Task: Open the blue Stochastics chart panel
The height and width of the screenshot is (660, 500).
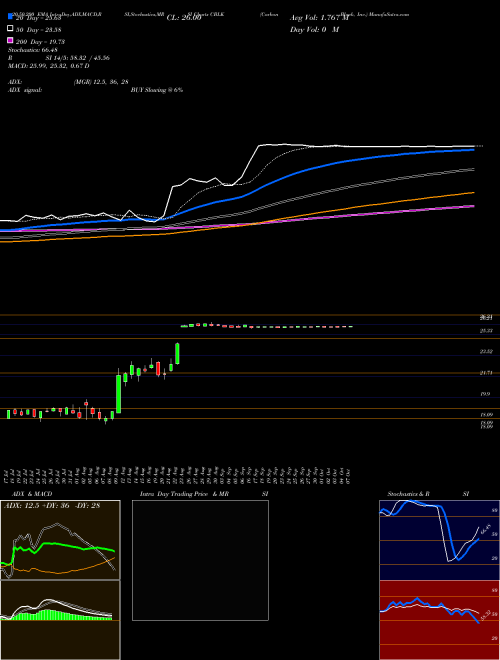Action: (439, 540)
